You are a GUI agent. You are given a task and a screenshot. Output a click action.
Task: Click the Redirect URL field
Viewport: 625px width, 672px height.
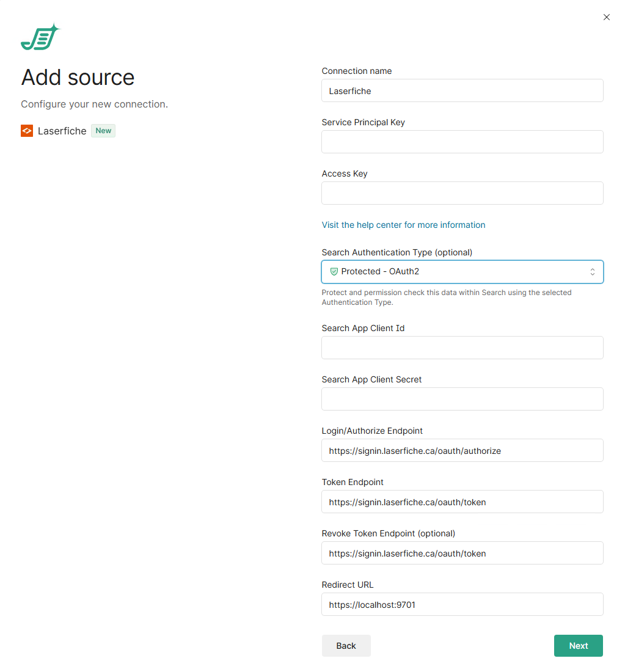462,604
